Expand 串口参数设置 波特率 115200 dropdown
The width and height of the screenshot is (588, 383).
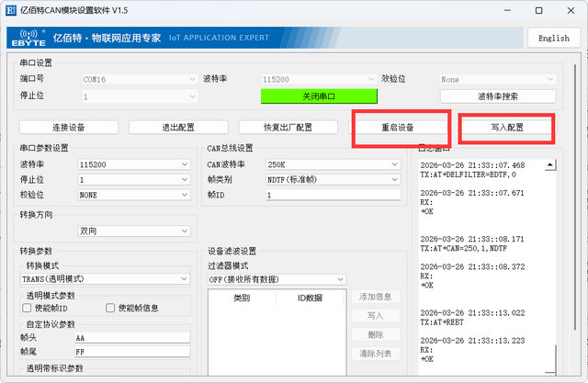(x=134, y=164)
